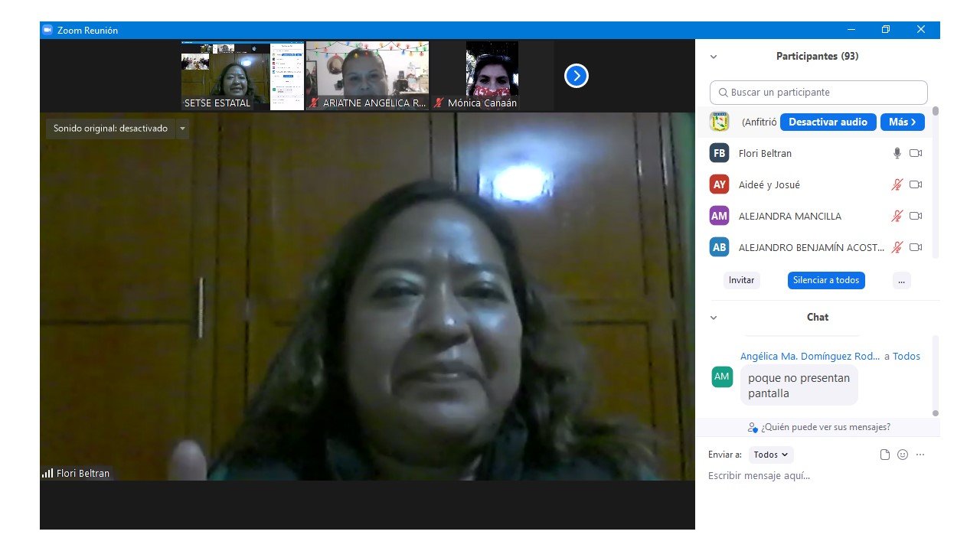Collapse the Participantes panel chevron
980x551 pixels.
[x=714, y=57]
